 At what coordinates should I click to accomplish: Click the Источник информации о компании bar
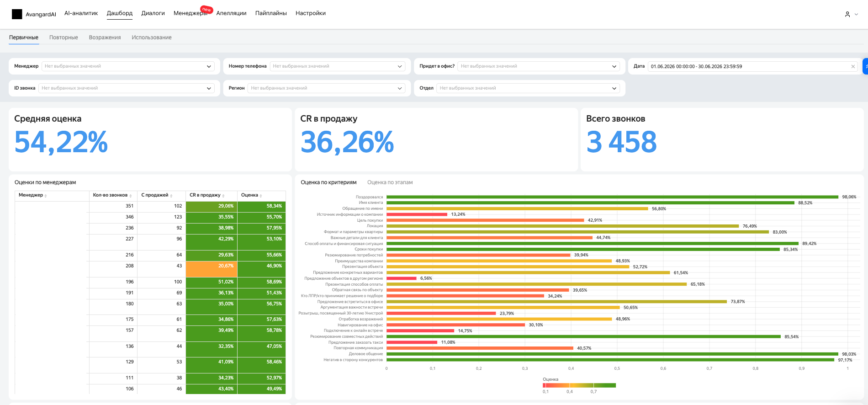tap(417, 214)
